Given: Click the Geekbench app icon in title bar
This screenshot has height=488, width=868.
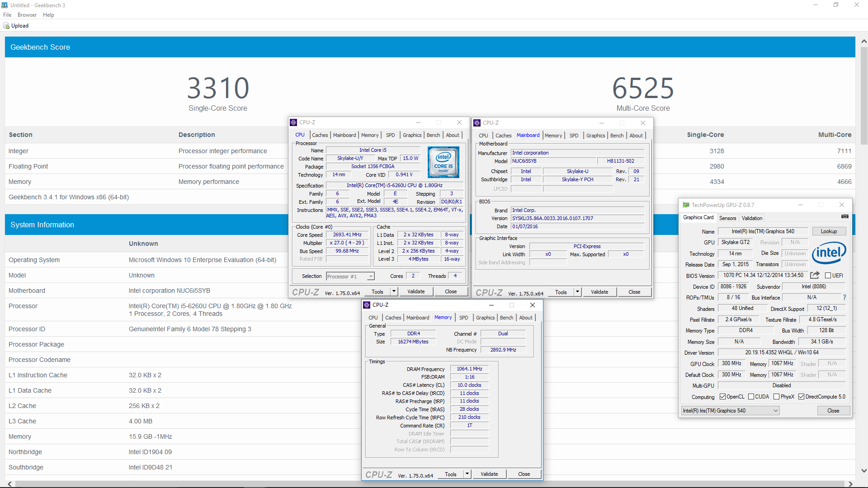Looking at the screenshot, I should [5, 5].
